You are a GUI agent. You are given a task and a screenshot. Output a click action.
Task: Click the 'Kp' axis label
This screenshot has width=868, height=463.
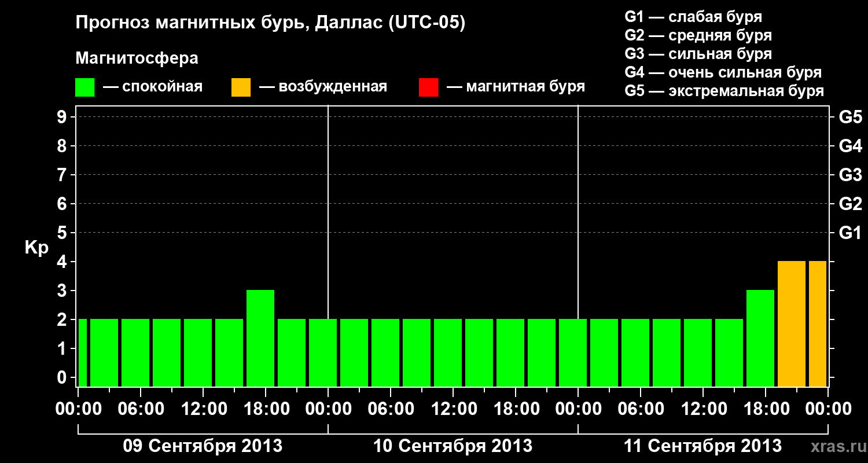(36, 248)
